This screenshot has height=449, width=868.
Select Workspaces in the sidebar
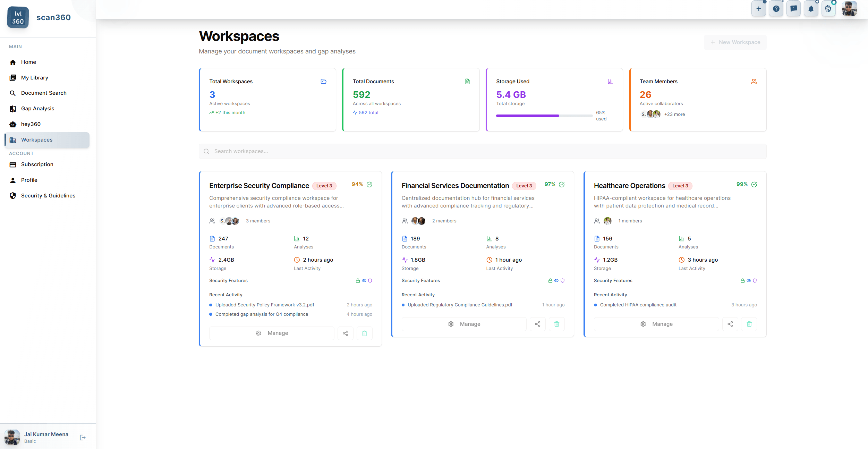(36, 139)
